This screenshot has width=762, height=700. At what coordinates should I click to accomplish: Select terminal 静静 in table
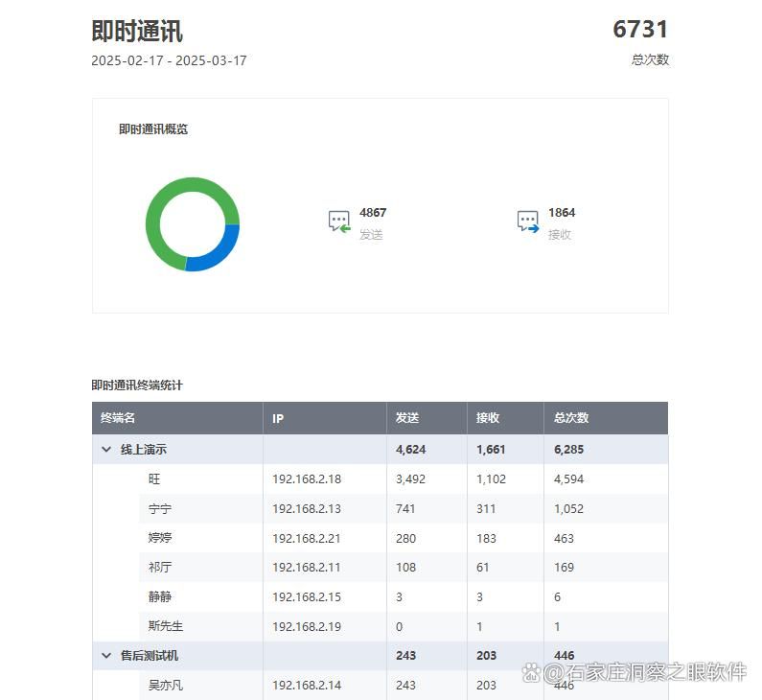point(160,597)
